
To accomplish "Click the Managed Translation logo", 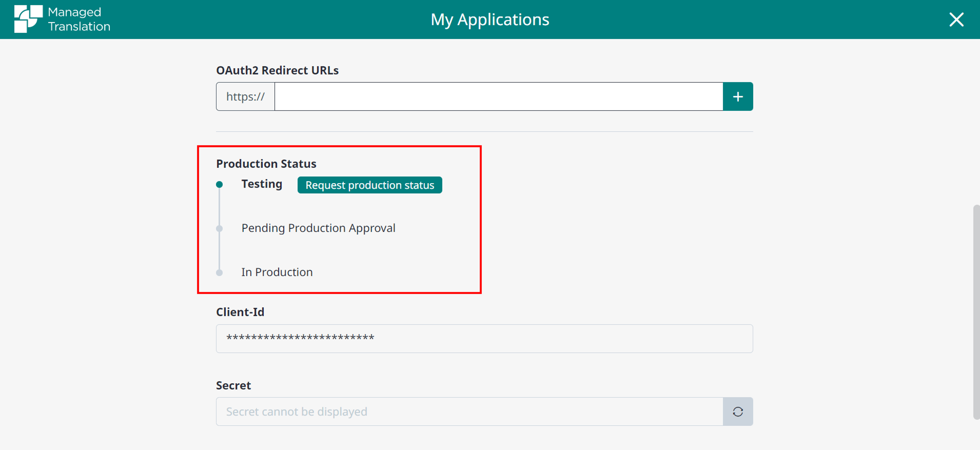I will [62, 19].
